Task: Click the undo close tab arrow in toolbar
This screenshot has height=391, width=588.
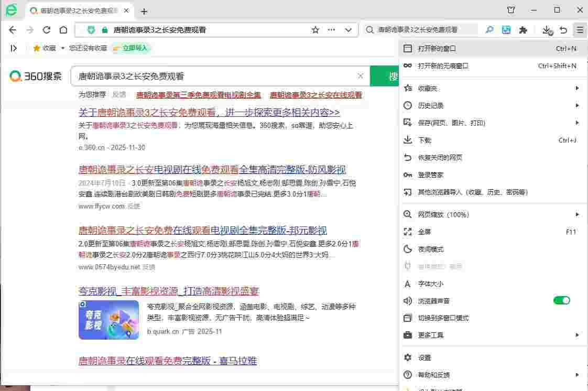Action: pos(563,30)
